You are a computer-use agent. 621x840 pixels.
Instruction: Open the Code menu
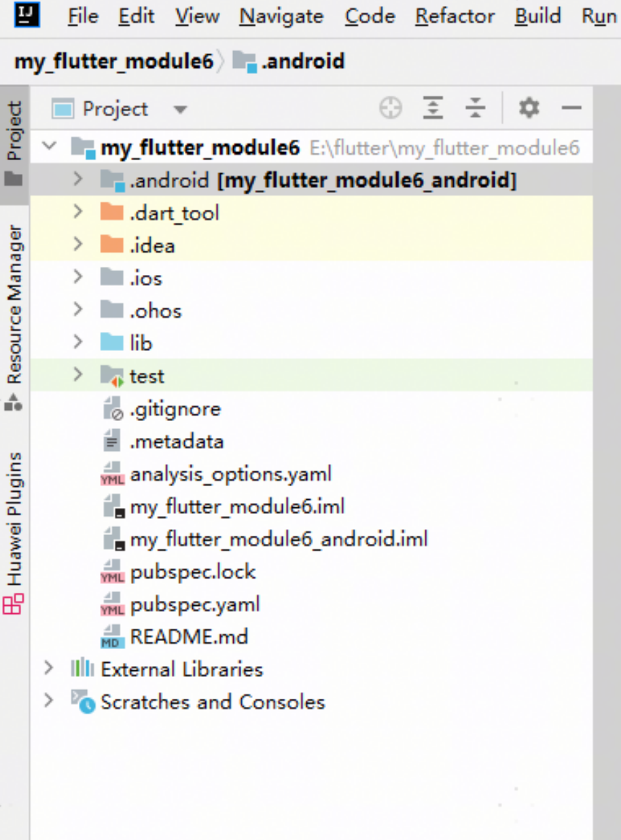[370, 16]
